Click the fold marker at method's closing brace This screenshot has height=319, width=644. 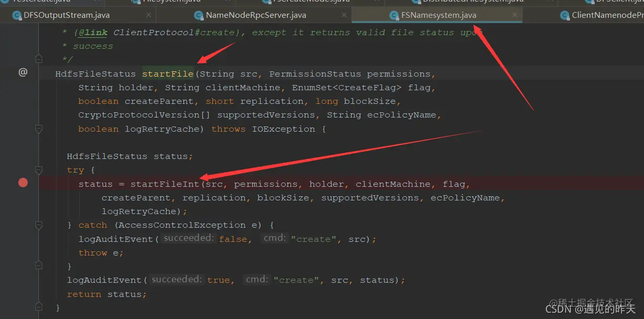pos(38,306)
